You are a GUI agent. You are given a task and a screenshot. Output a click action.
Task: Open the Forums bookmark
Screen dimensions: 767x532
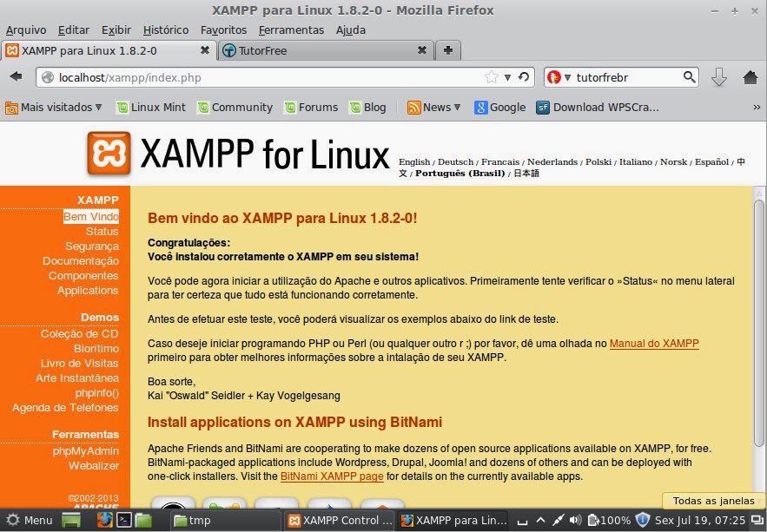coord(311,107)
